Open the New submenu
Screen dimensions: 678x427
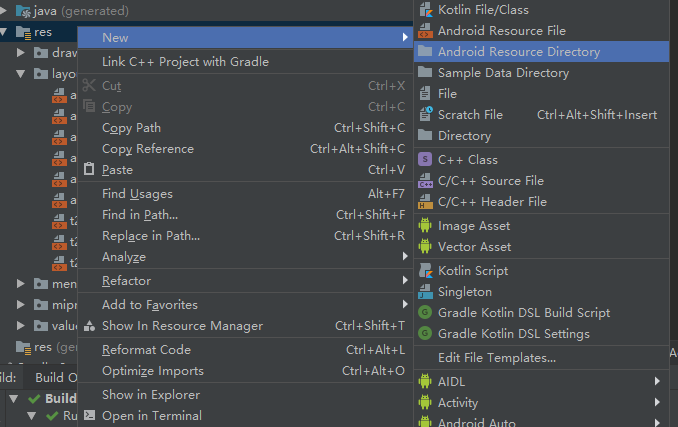click(245, 38)
